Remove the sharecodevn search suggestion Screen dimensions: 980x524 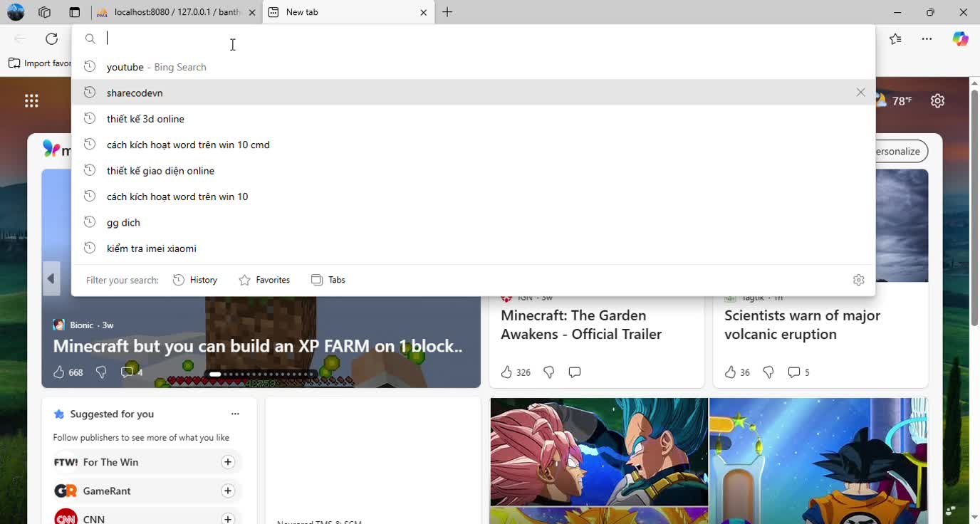pos(860,92)
